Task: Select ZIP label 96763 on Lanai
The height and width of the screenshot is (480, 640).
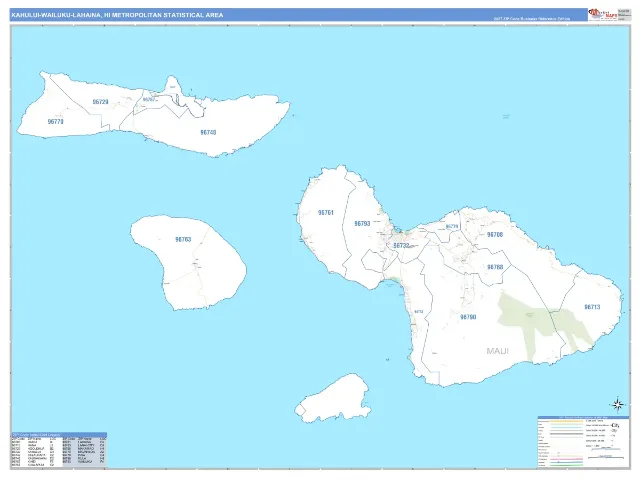Action: tap(183, 239)
